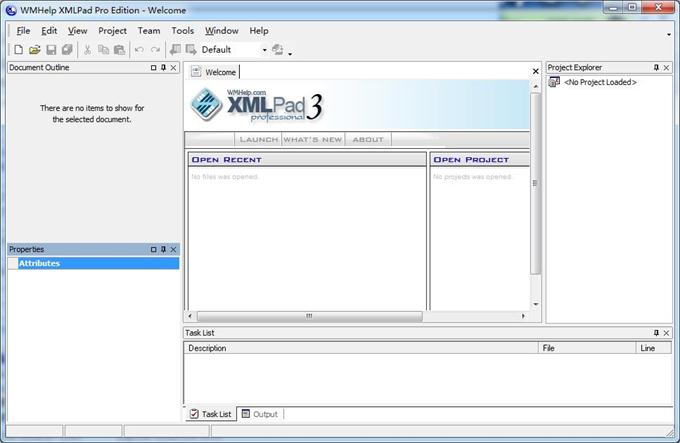This screenshot has height=443, width=680.
Task: Click the Save All toolbar icon
Action: click(67, 50)
